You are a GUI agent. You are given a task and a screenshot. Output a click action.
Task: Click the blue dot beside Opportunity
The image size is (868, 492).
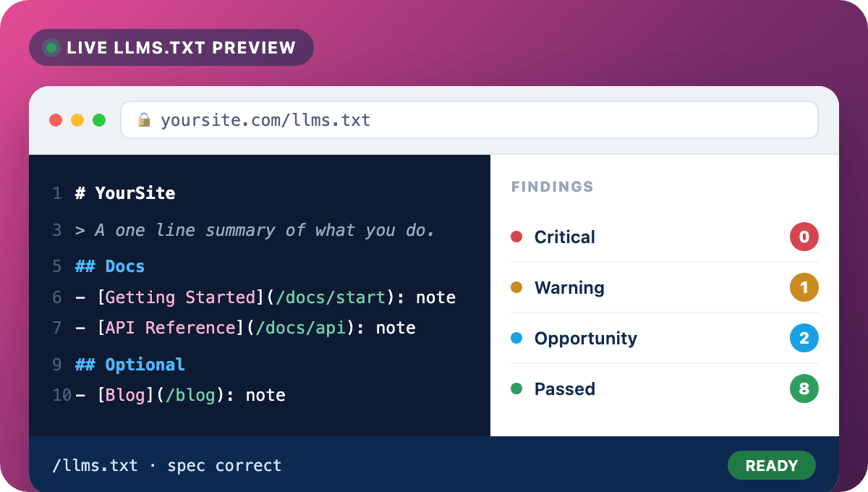516,338
